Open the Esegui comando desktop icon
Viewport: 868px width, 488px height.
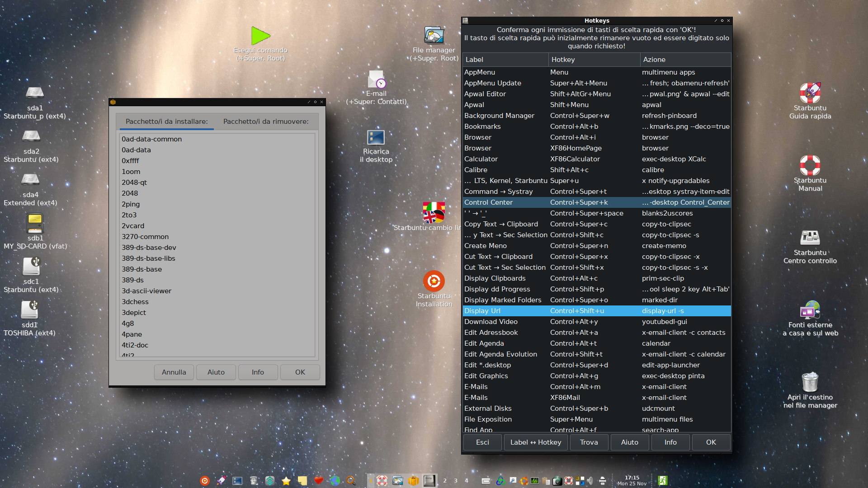pos(260,36)
